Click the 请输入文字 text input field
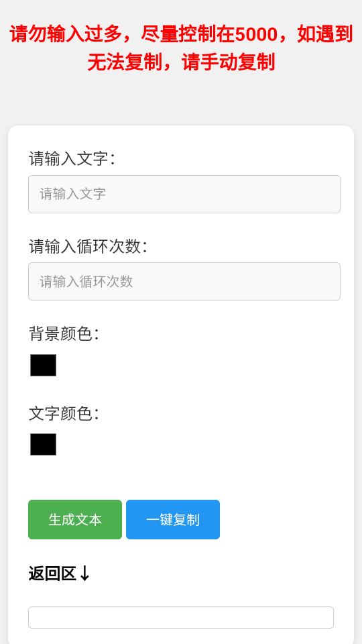362x644 pixels. point(184,195)
